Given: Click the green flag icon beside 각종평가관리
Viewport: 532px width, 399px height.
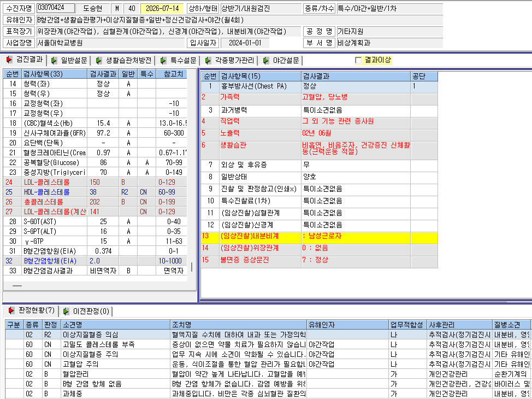Looking at the screenshot, I should pyautogui.click(x=208, y=61).
